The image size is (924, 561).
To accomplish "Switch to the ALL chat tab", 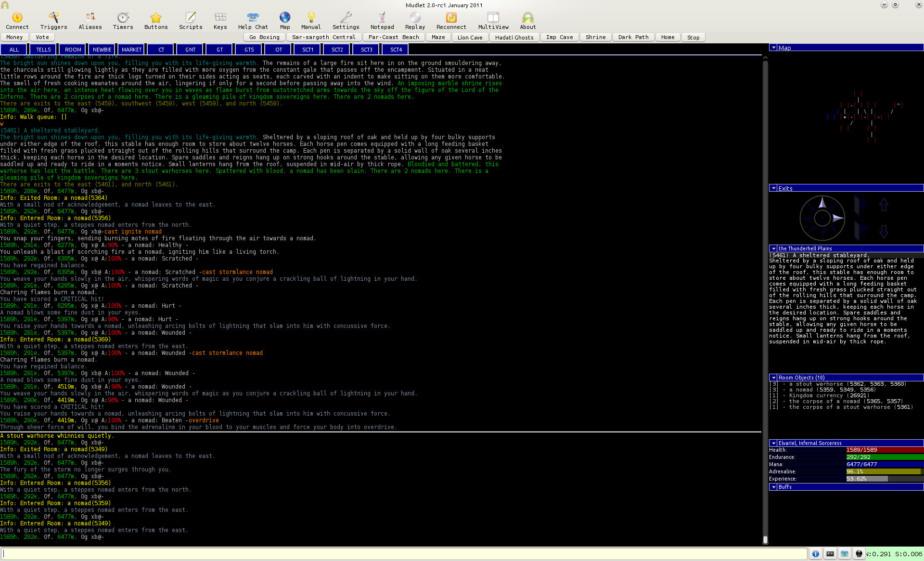I will [x=14, y=49].
